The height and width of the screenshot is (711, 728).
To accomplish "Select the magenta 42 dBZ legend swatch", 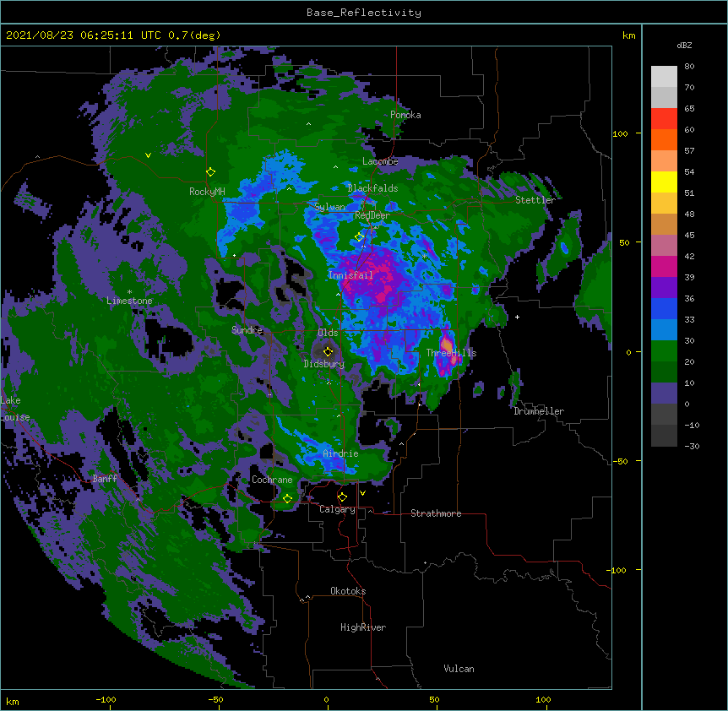I will [x=664, y=266].
